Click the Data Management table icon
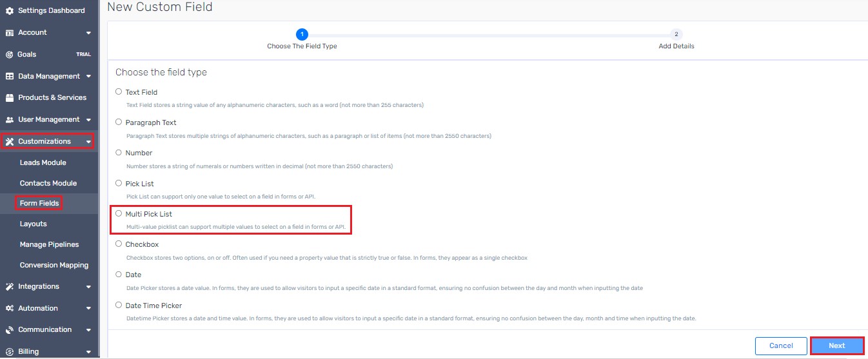Screen dimensions: 868x359 10,76
